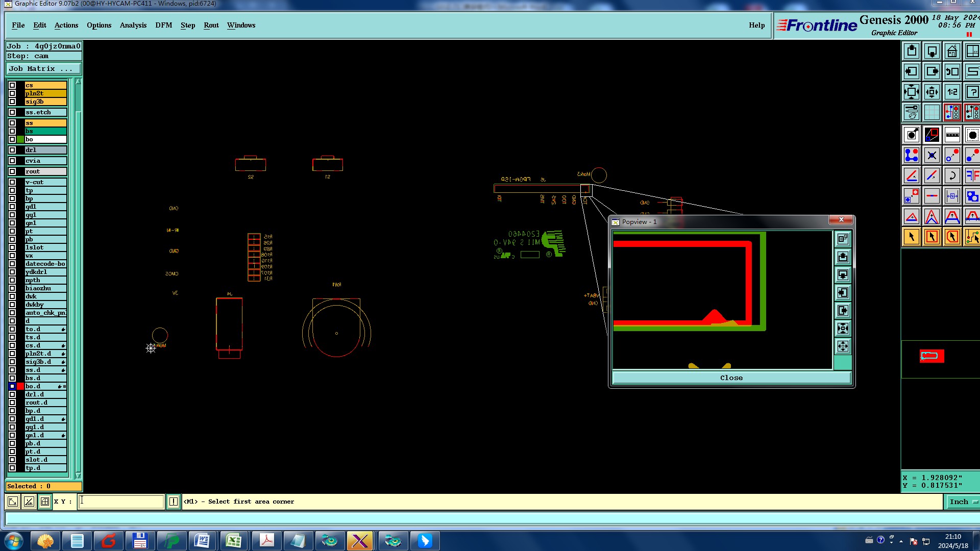Click the grid display icon
The width and height of the screenshot is (980, 551).
click(x=932, y=112)
